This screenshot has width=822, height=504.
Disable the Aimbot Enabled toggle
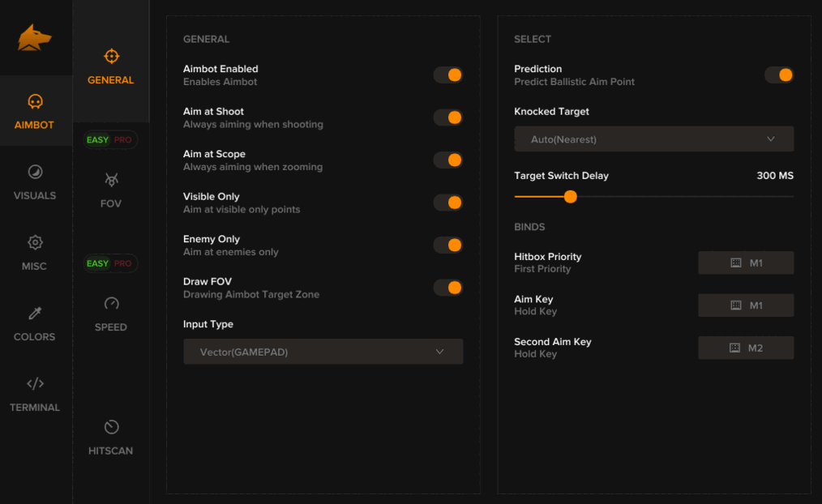click(447, 75)
